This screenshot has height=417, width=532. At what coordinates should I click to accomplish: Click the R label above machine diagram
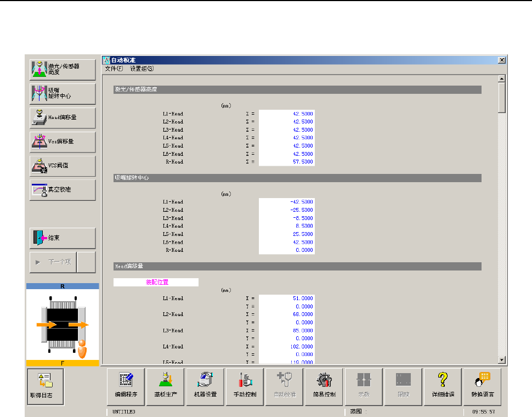tap(63, 286)
